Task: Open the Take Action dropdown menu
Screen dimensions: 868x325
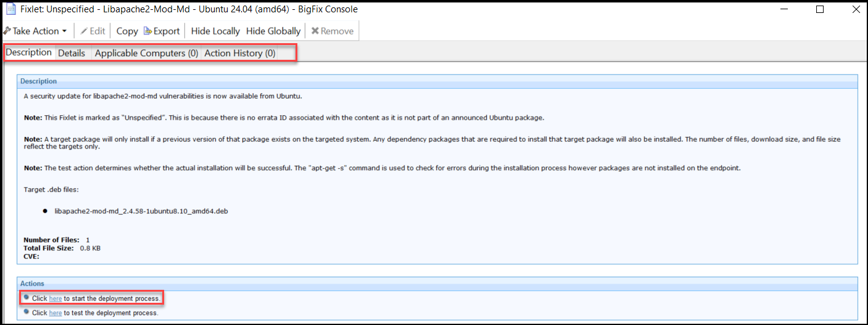Action: point(36,31)
